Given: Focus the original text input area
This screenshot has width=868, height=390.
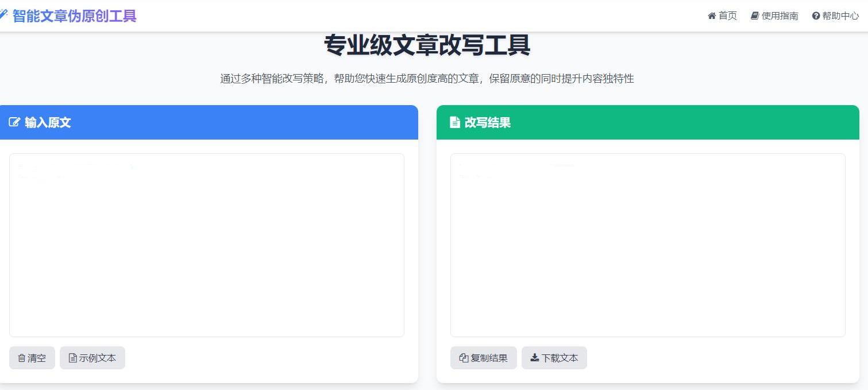Looking at the screenshot, I should 207,245.
